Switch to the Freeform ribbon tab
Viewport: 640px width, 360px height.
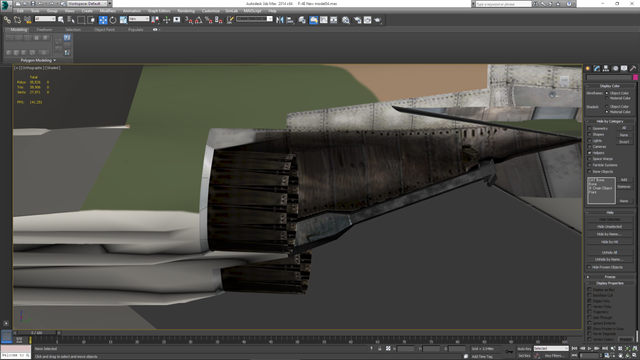[x=44, y=30]
